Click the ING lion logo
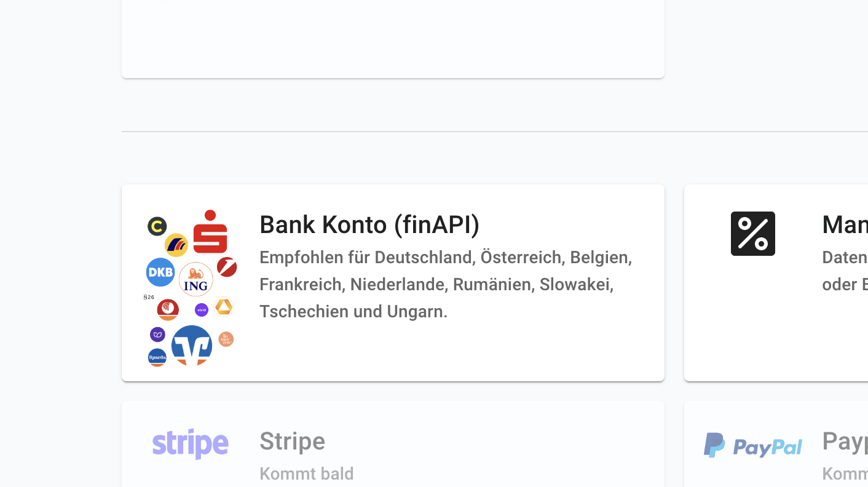This screenshot has height=487, width=868. (x=196, y=279)
